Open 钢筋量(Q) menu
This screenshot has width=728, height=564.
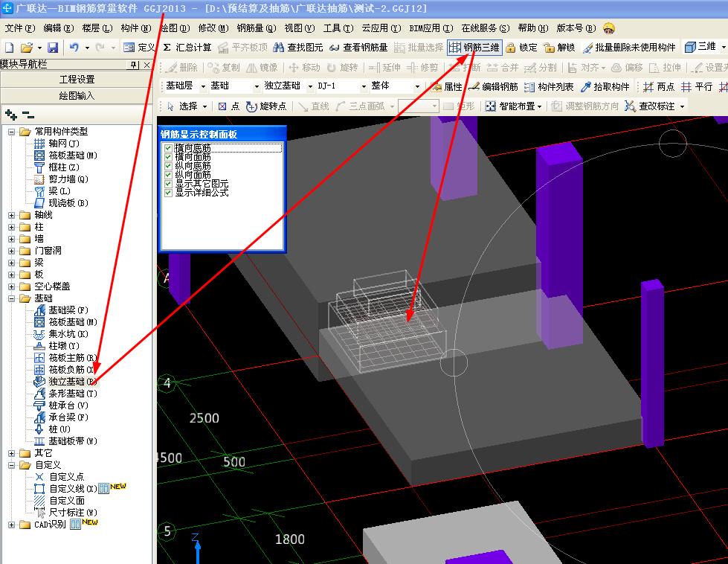click(257, 28)
